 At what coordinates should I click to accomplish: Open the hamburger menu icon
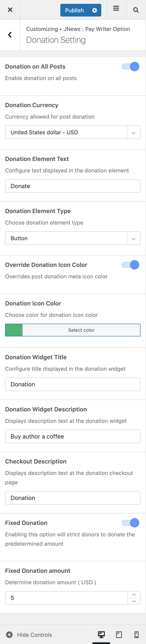[116, 8]
